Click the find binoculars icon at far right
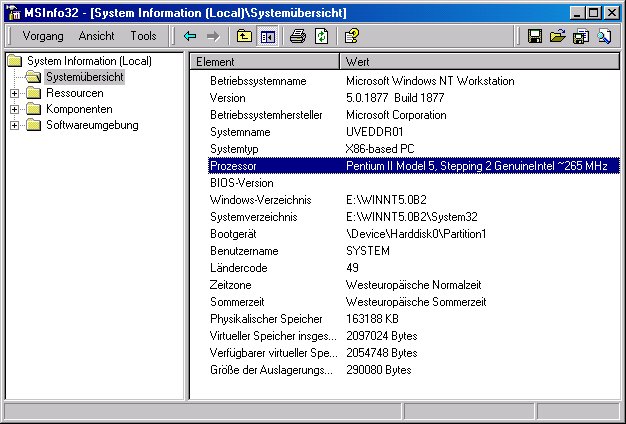Image resolution: width=626 pixels, height=424 pixels. 604,36
